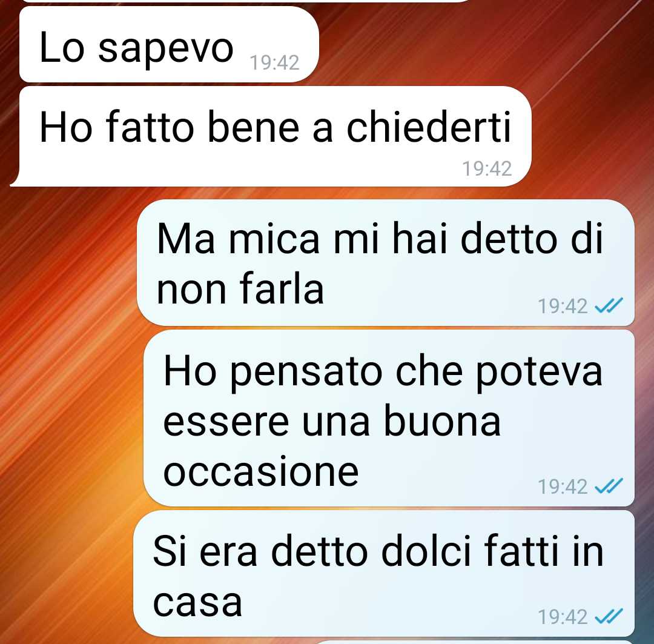This screenshot has width=654, height=644.
Task: Click the 19:42 timestamp under "chiederti"
Action: click(487, 169)
